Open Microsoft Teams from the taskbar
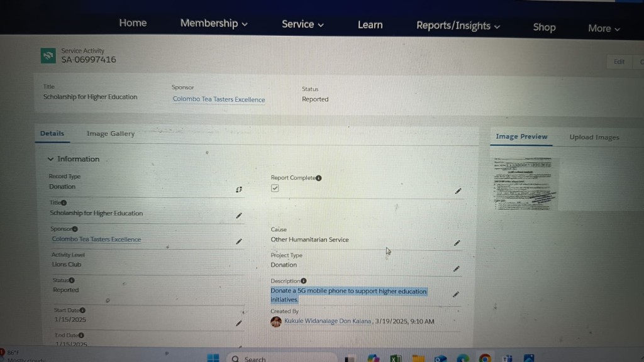This screenshot has width=644, height=362. (x=508, y=358)
